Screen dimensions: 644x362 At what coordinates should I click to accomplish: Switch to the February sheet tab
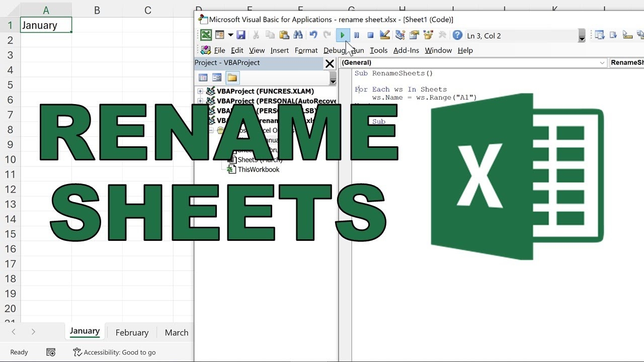tap(131, 332)
